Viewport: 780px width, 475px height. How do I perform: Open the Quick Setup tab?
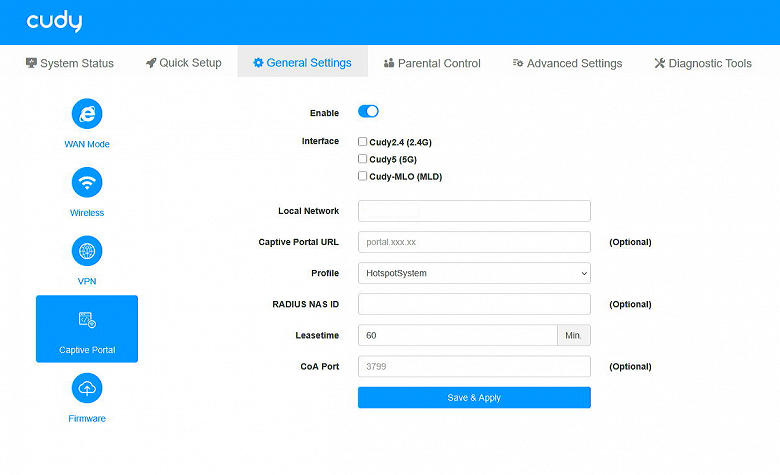coord(183,63)
